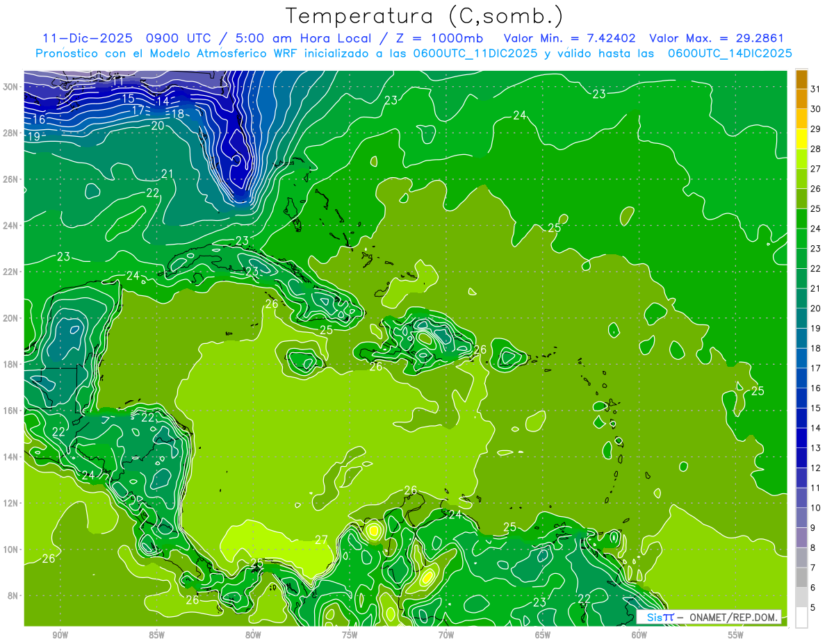Click legend scale label "12"
The image size is (834, 644).
coord(816,468)
